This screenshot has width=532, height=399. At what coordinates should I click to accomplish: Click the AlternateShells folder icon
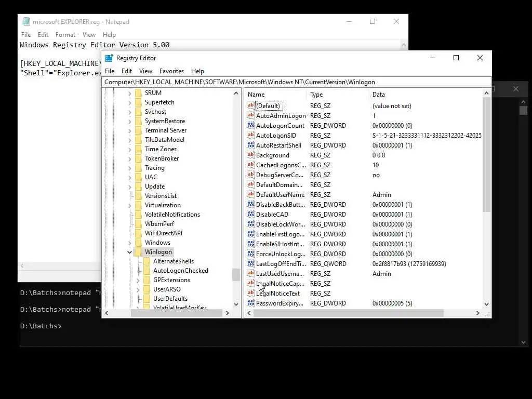[147, 261]
